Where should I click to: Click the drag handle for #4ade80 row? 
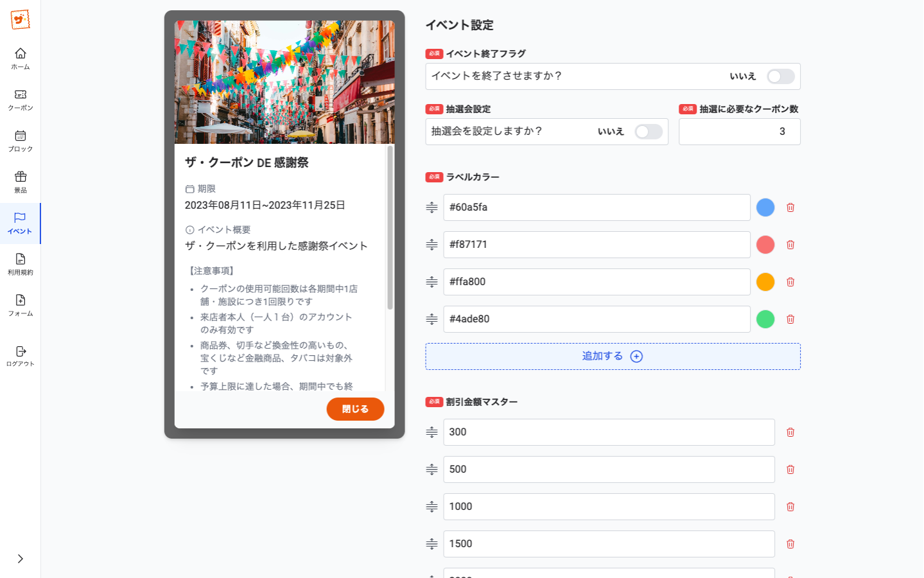431,319
